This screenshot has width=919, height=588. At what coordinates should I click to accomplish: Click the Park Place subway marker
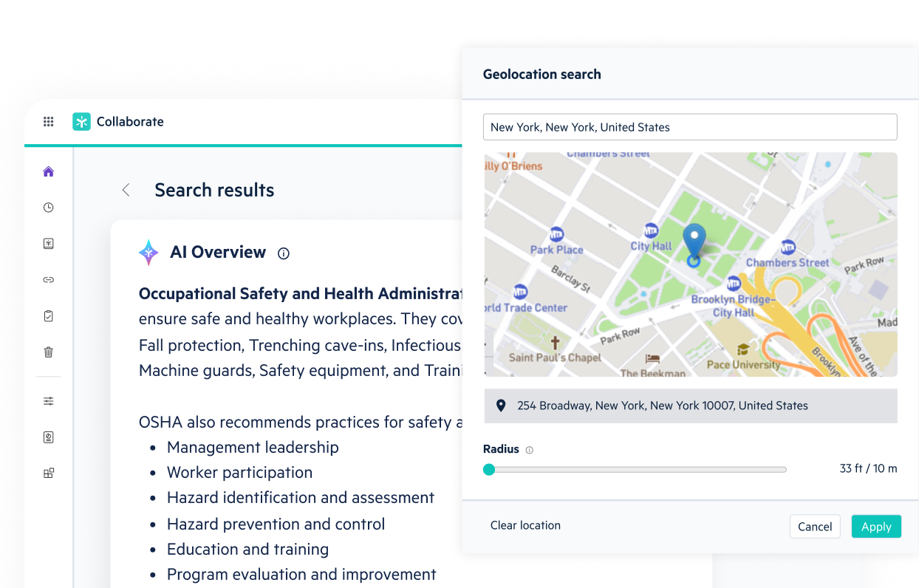pyautogui.click(x=556, y=234)
